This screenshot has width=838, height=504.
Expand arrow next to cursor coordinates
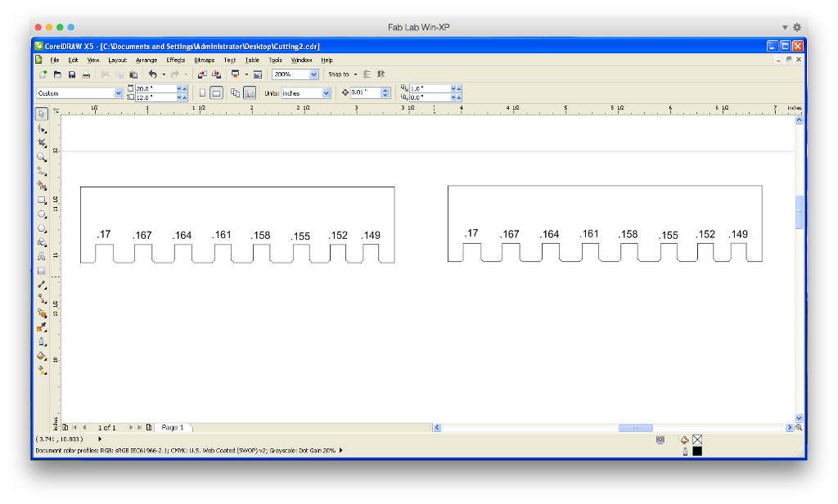(99, 439)
